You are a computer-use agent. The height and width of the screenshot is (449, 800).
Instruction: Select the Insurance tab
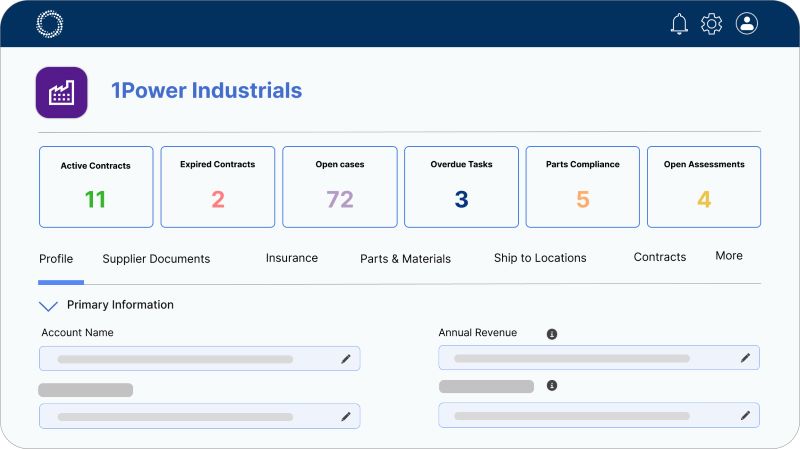(291, 258)
